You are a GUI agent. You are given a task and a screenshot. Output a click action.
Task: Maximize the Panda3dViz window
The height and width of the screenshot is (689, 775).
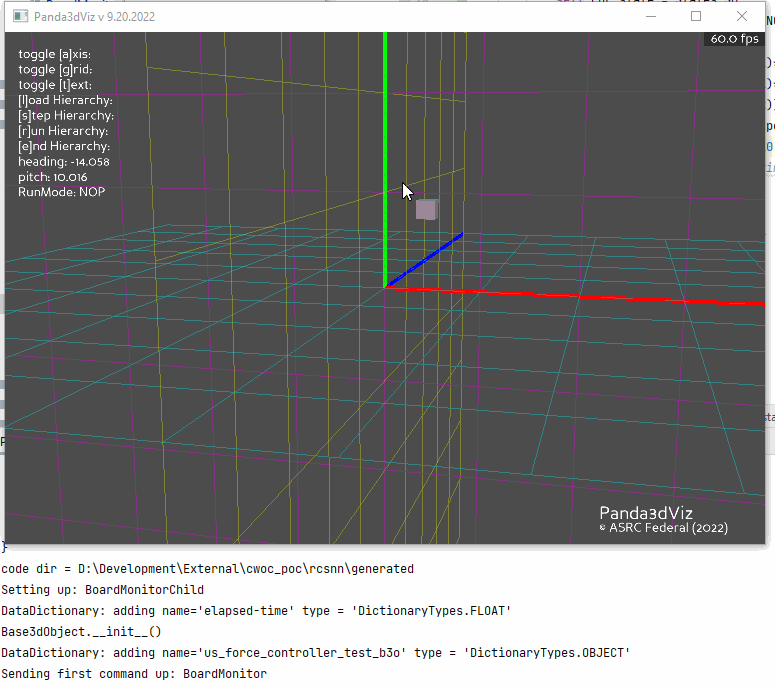pos(696,16)
